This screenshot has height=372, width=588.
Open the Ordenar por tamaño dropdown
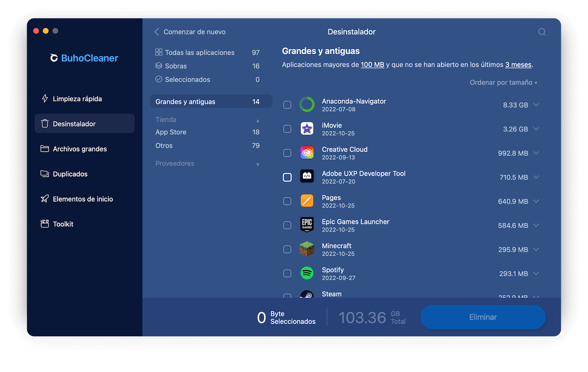tap(503, 82)
